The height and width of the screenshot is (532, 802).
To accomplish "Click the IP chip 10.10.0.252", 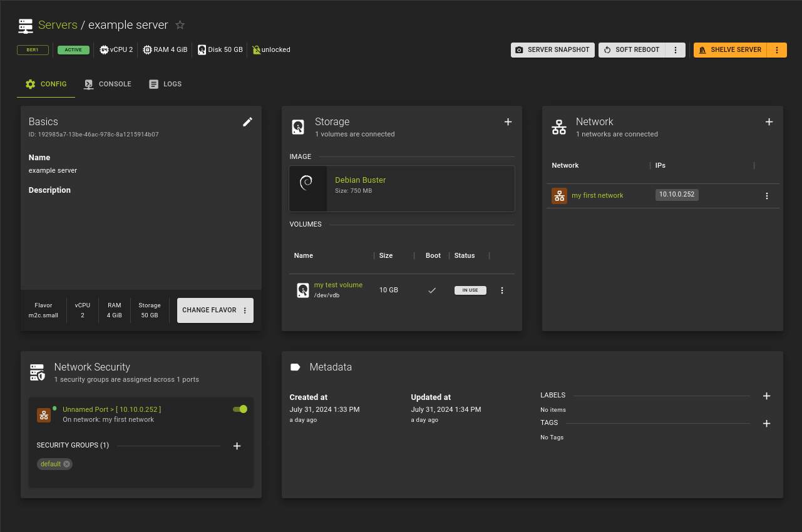I will coord(677,195).
